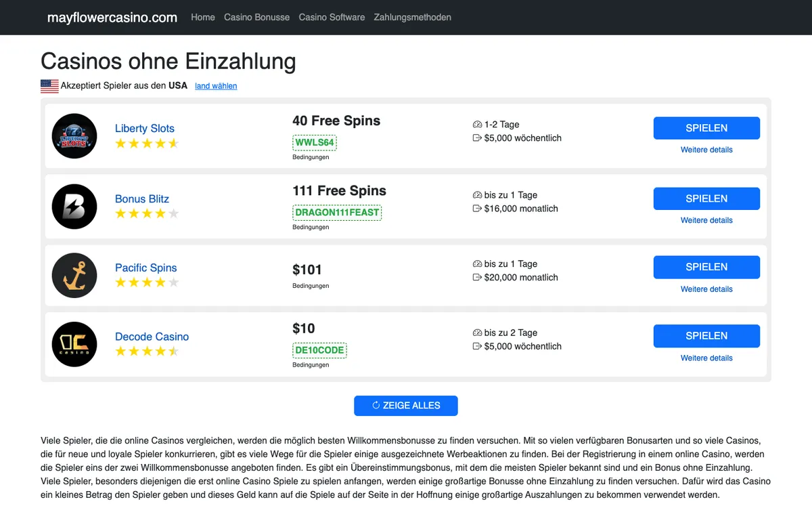Click the speed icon beside 'bis zu 2 Tage'
The width and height of the screenshot is (812, 508).
(477, 333)
